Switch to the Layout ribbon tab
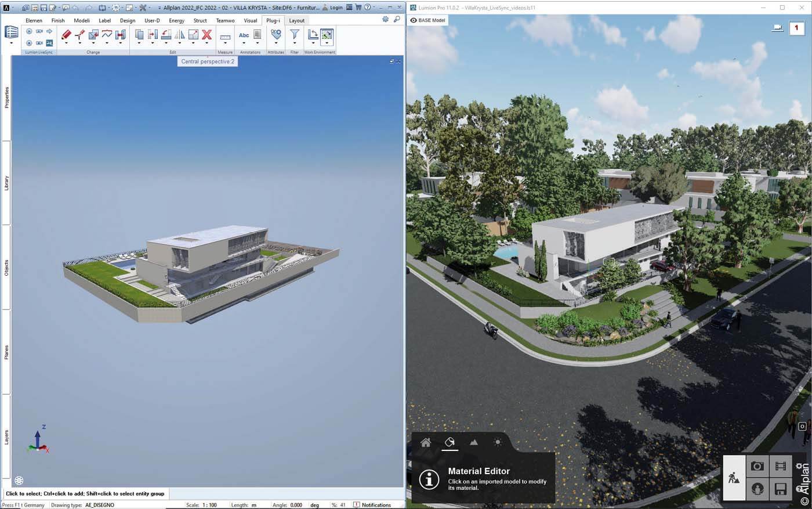The image size is (812, 509). [x=296, y=20]
